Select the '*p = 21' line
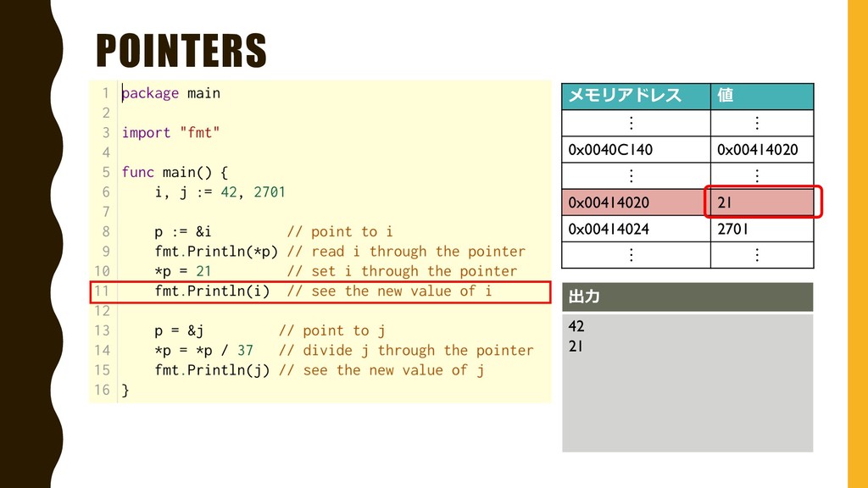868x488 pixels. click(183, 271)
